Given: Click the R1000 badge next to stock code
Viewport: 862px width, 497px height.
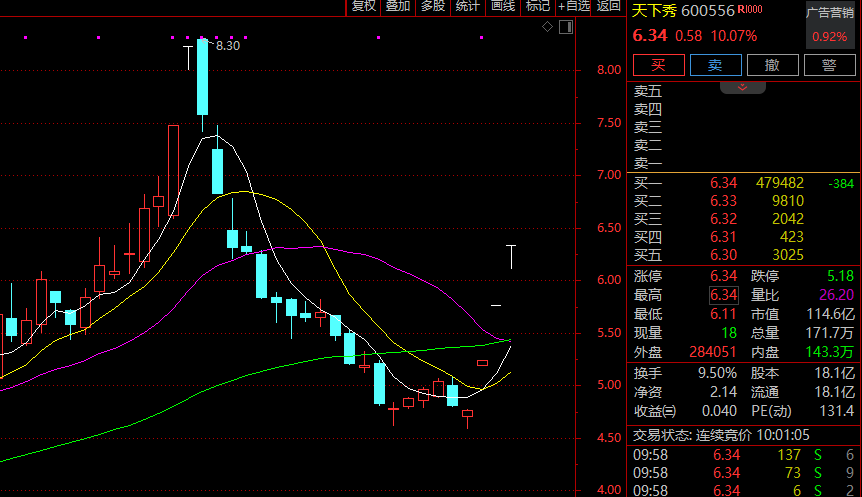Looking at the screenshot, I should 750,9.
